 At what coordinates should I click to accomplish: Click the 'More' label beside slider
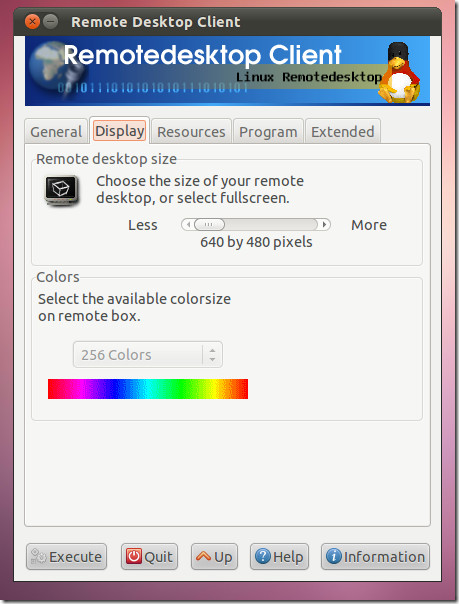[369, 225]
